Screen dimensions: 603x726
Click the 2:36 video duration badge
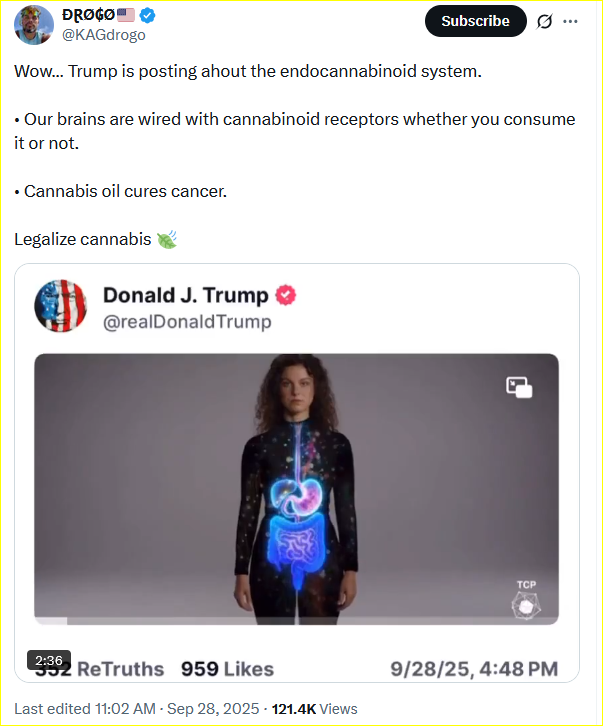tap(47, 661)
